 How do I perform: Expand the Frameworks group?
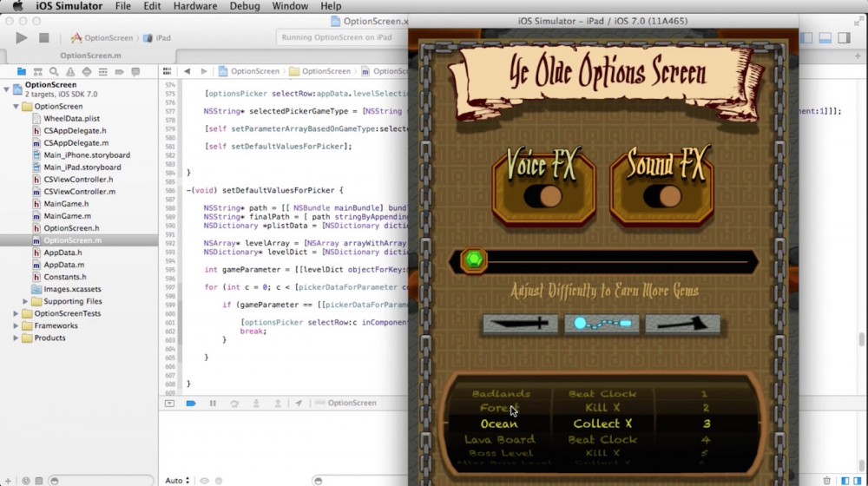pyautogui.click(x=16, y=325)
